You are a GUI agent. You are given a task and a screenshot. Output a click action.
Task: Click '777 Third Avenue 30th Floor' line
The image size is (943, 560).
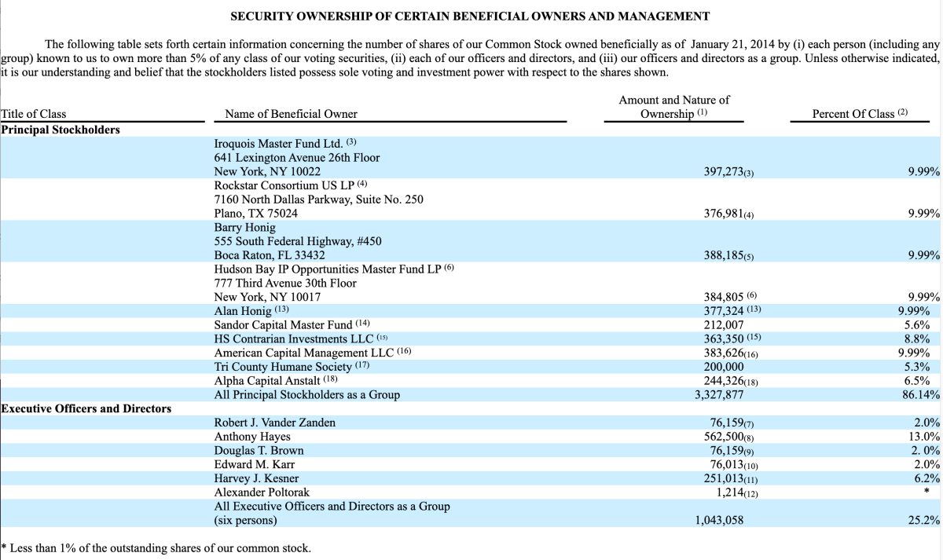[285, 284]
